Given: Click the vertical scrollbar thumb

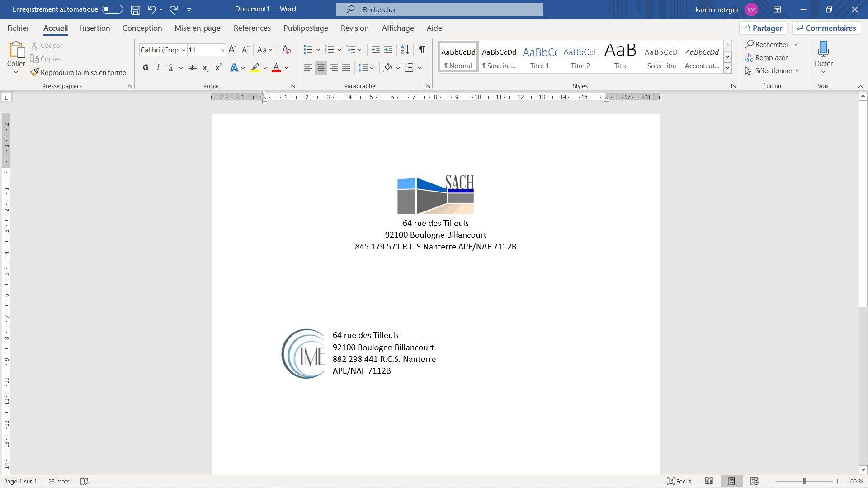Looking at the screenshot, I should coord(863,204).
